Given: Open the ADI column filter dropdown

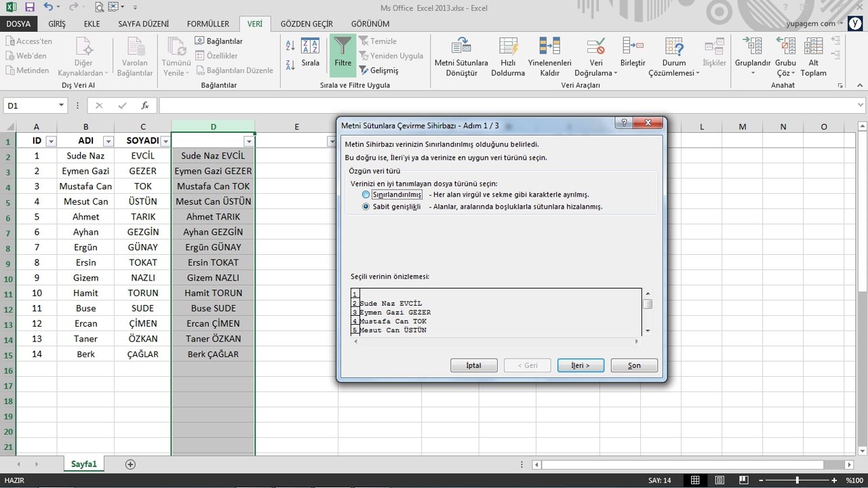Looking at the screenshot, I should point(108,141).
